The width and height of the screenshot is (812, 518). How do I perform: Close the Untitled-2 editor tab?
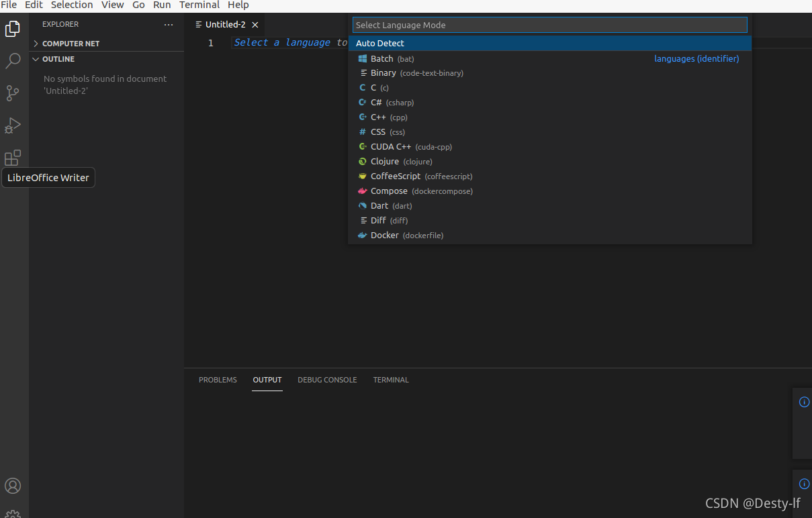[255, 25]
